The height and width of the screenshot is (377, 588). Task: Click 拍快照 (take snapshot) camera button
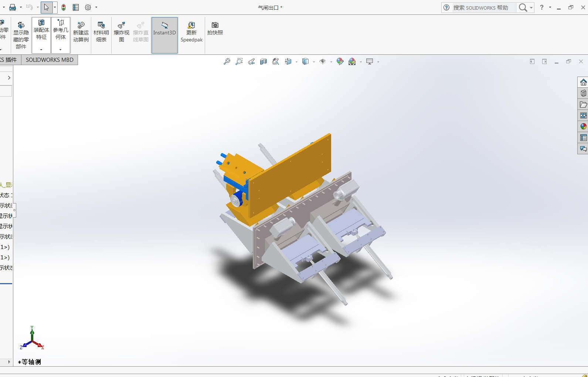click(x=215, y=28)
